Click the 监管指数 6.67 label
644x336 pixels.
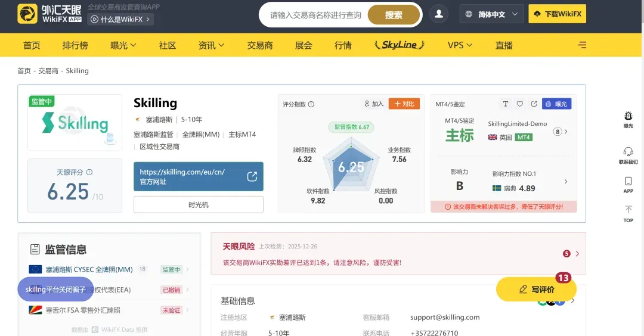(x=351, y=127)
